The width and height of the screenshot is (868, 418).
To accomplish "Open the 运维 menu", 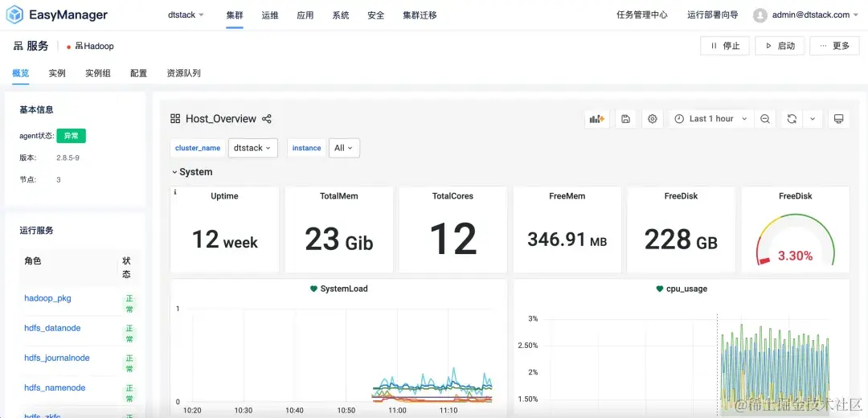I will click(x=269, y=15).
